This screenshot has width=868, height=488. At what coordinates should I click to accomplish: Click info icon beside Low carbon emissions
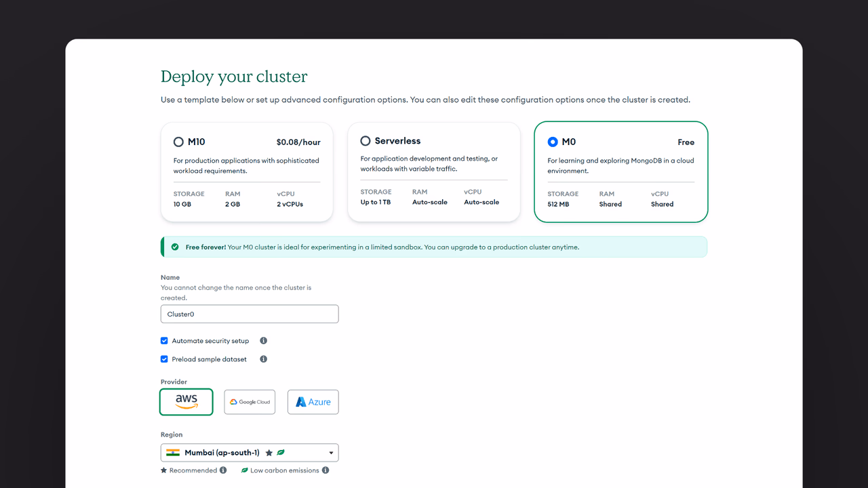pos(325,470)
